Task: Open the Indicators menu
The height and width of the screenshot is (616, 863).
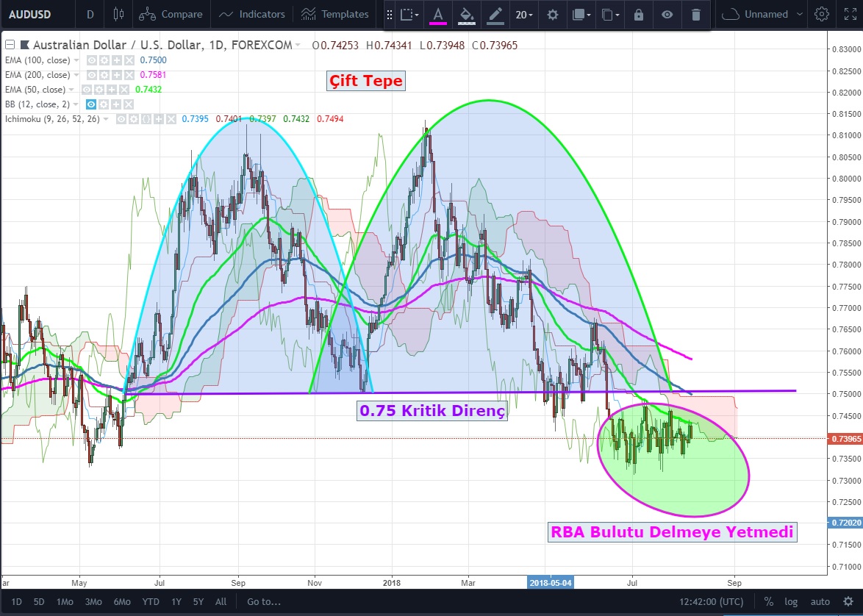Action: point(252,14)
